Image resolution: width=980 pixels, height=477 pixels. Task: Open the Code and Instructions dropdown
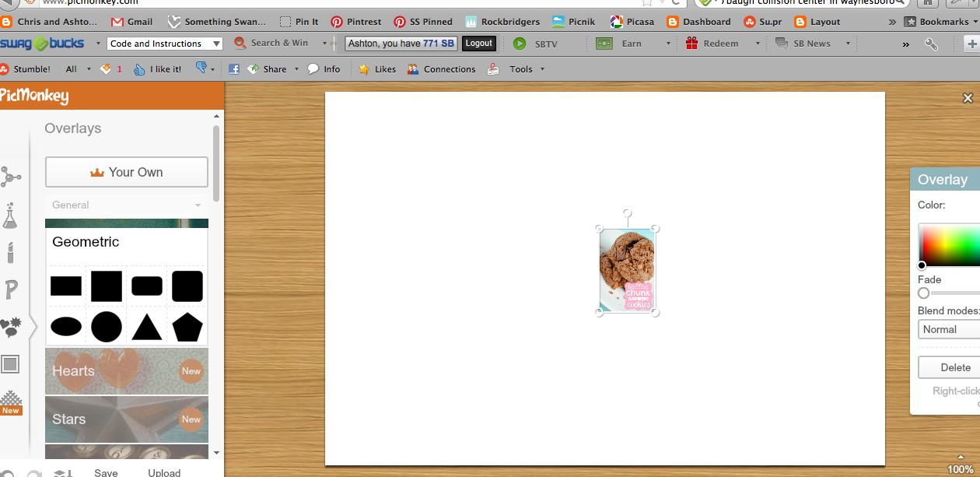point(165,44)
